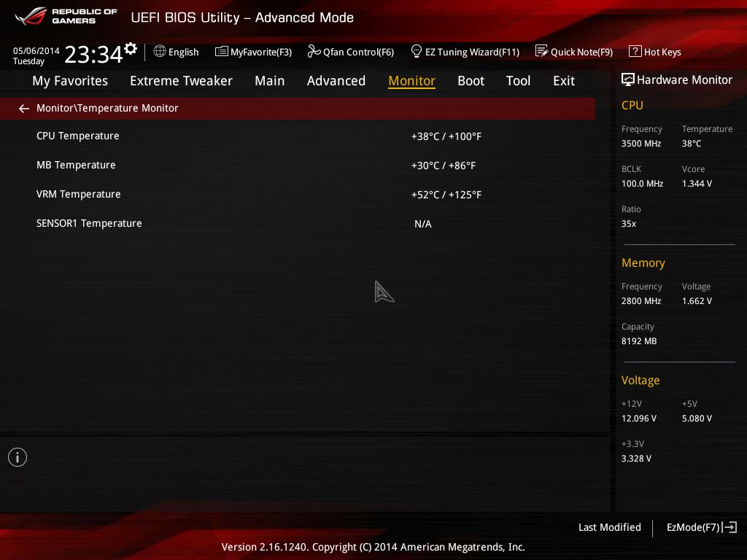Click the 38°C sidebar temperature

click(x=692, y=144)
